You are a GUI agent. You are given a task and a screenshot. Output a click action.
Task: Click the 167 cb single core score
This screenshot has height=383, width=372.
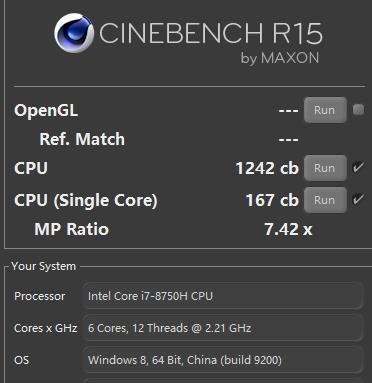272,200
